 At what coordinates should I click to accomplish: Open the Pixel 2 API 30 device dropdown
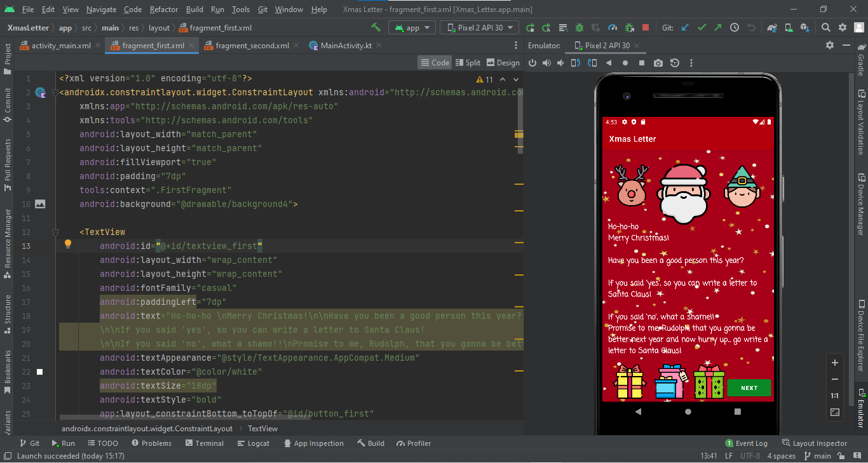coord(479,27)
